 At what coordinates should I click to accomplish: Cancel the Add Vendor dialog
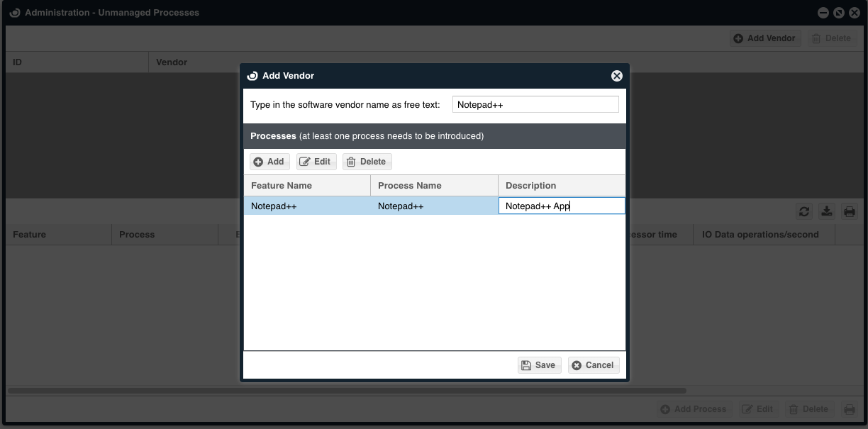pyautogui.click(x=594, y=365)
